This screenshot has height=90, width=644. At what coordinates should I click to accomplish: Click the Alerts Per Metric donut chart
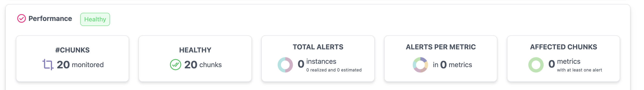(420, 65)
